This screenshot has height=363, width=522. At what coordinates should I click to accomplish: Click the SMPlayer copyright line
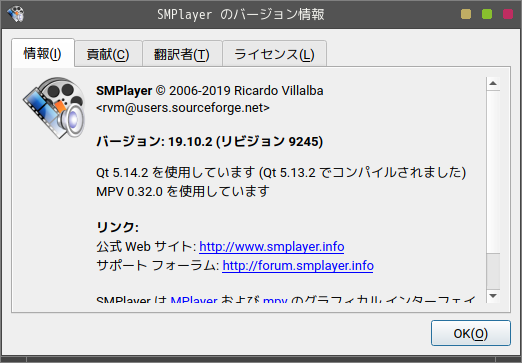click(x=210, y=91)
